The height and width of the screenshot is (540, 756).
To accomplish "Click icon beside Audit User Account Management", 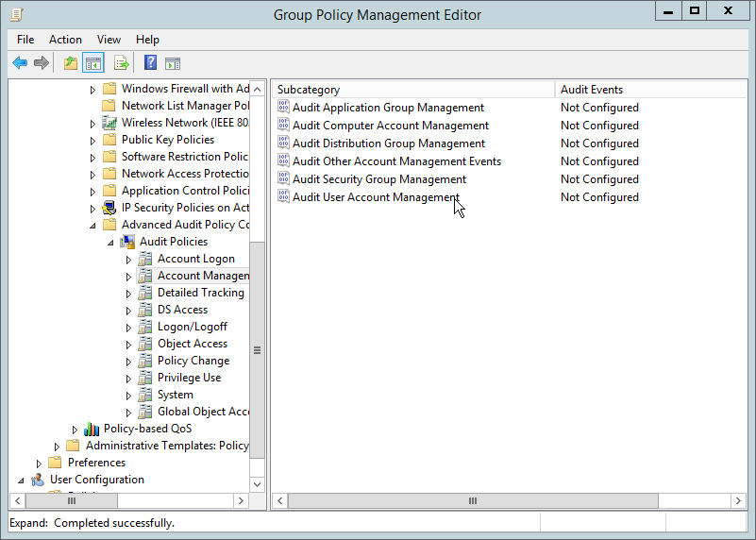I will tap(283, 197).
